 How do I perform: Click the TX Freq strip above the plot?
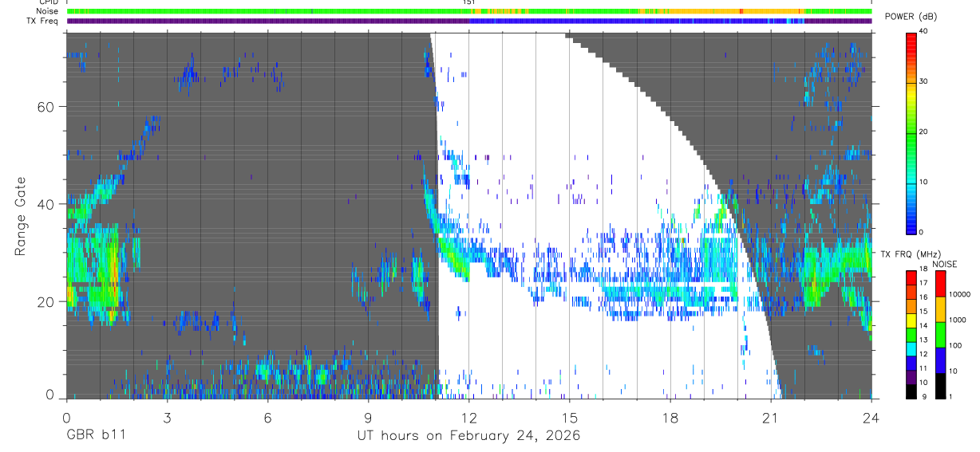pos(469,21)
